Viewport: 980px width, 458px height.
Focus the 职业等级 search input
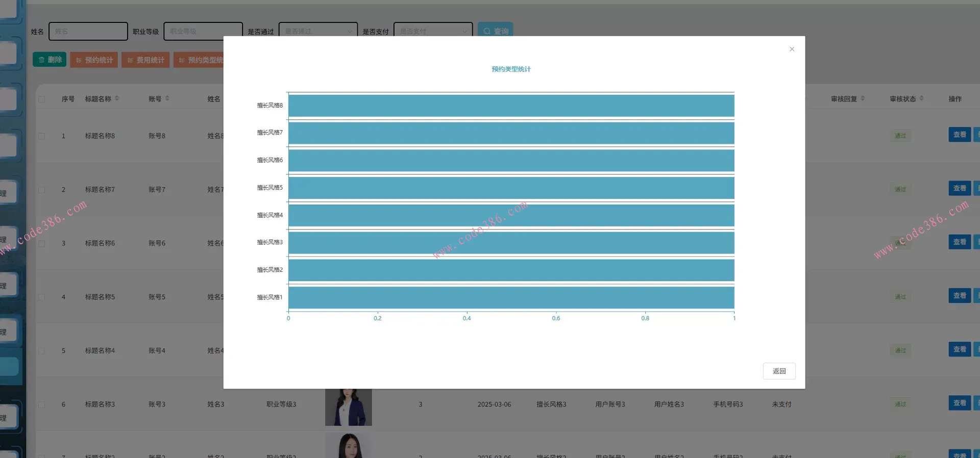pos(203,31)
